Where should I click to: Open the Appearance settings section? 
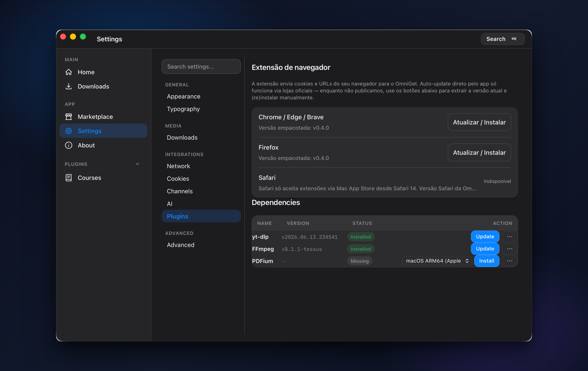201,96
